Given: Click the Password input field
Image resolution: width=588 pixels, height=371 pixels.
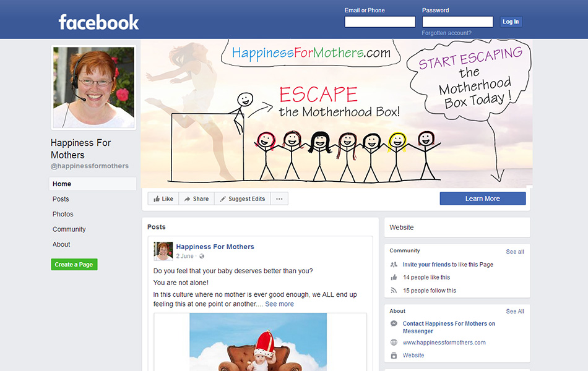Looking at the screenshot, I should pyautogui.click(x=457, y=22).
